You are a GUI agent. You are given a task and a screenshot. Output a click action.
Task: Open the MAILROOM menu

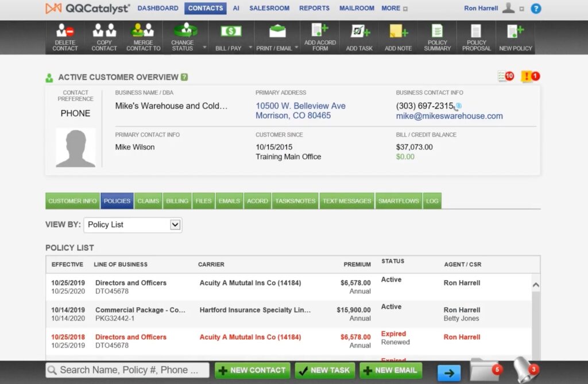(357, 8)
